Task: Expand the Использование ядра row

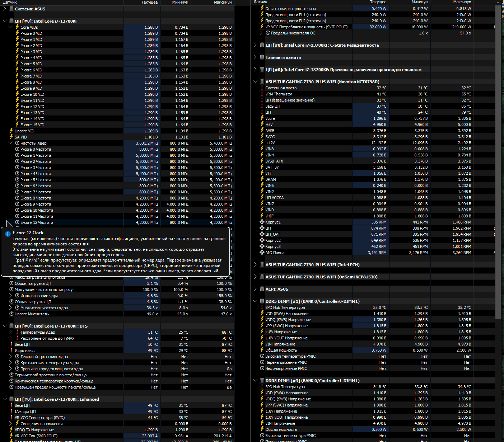Action: click(10, 296)
